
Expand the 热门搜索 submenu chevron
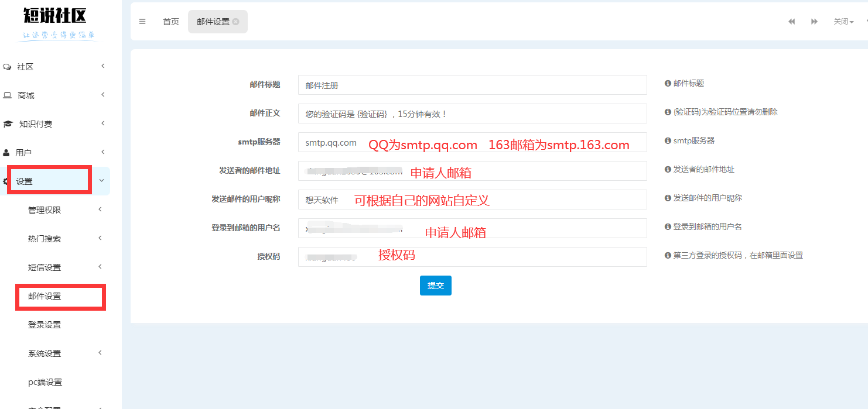click(100, 238)
